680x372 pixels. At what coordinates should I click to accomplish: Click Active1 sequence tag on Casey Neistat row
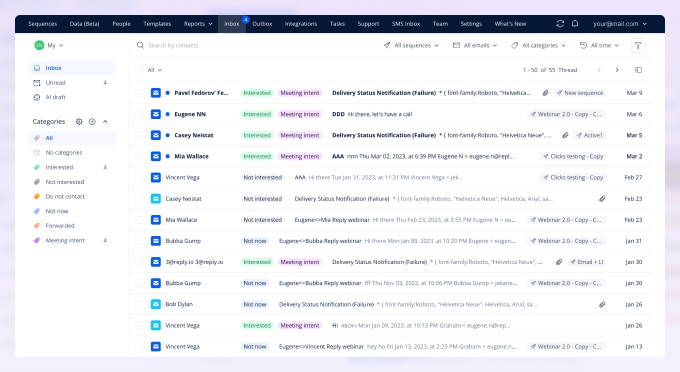click(x=589, y=135)
